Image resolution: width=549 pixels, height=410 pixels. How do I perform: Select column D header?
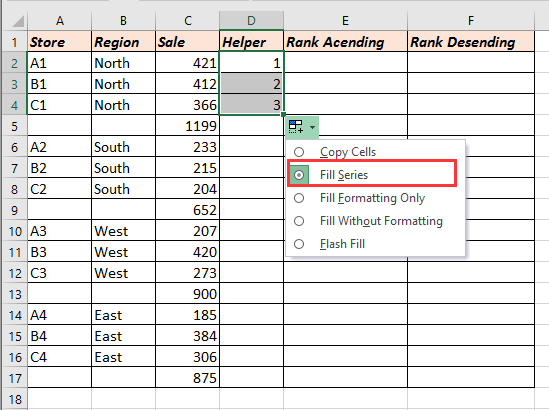251,21
